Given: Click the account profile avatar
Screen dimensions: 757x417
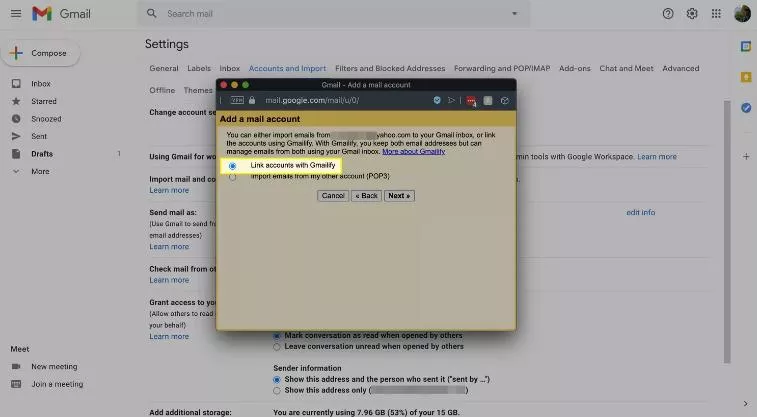Looking at the screenshot, I should tap(742, 14).
